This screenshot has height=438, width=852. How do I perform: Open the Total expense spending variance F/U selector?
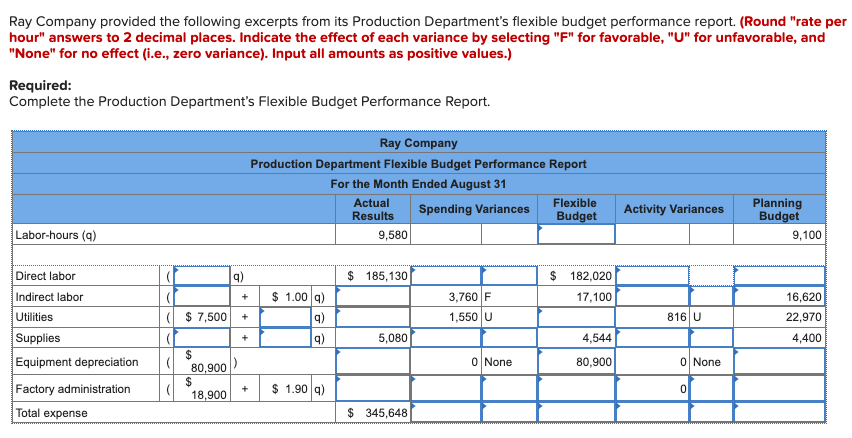click(x=509, y=412)
